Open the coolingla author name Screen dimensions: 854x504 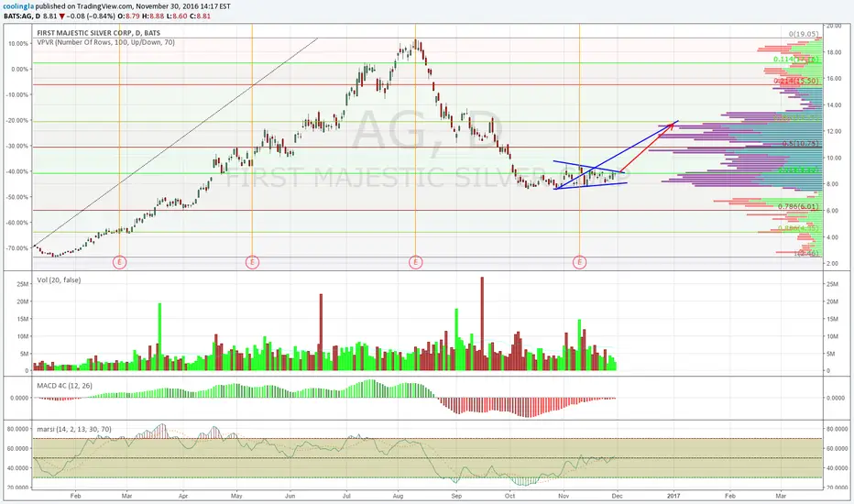coord(16,6)
